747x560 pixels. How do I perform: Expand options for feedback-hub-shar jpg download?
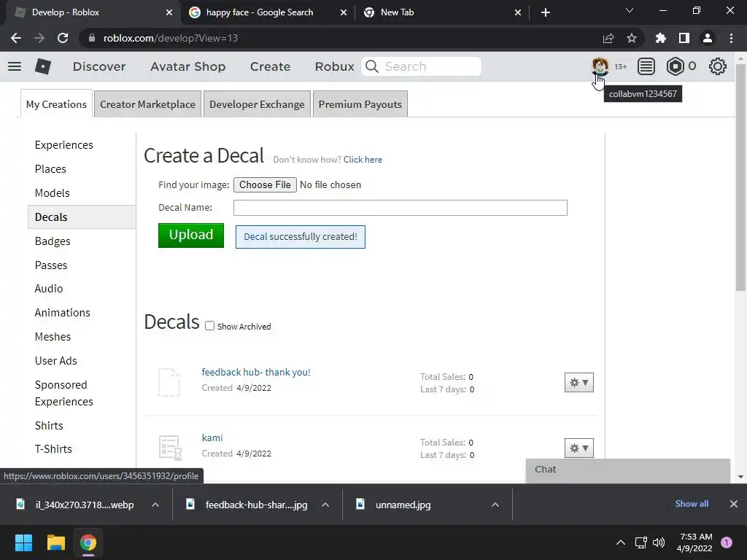coord(325,505)
